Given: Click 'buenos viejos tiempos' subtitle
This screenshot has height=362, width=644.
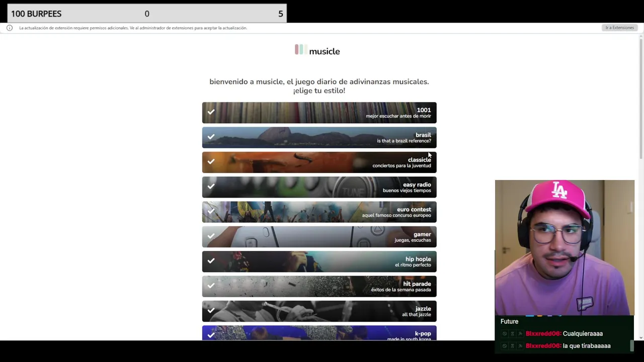Looking at the screenshot, I should (407, 191).
